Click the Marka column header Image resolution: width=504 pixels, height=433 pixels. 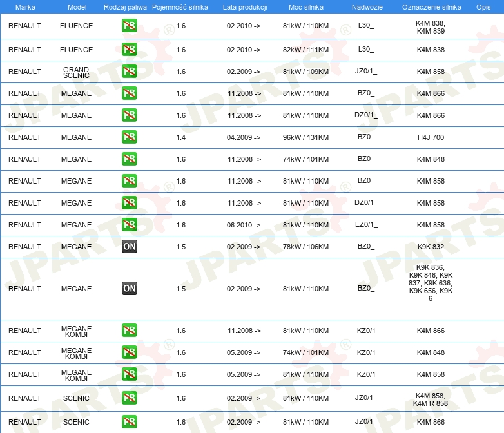pyautogui.click(x=25, y=7)
